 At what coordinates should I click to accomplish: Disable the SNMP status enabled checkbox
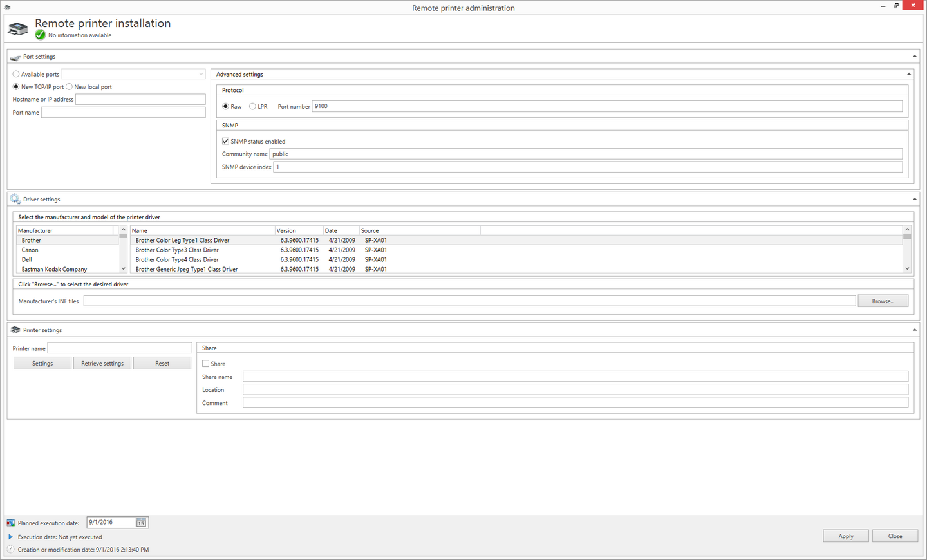226,142
